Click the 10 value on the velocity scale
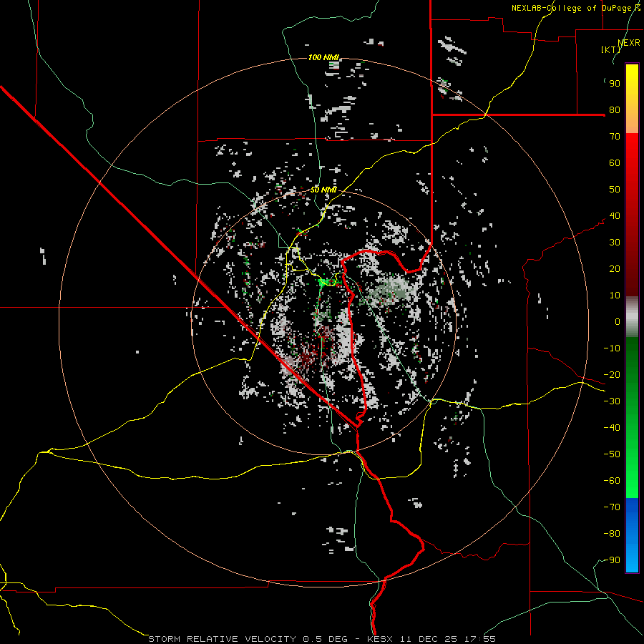 (x=615, y=296)
